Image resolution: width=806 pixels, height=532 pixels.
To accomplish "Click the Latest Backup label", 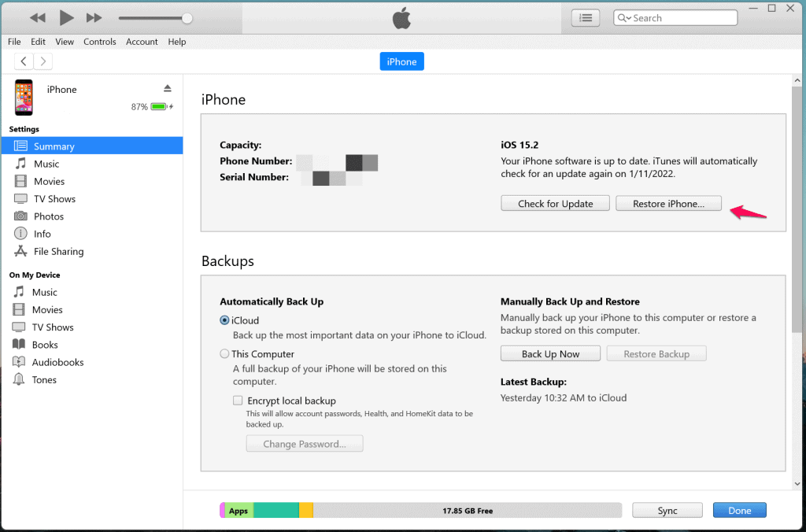I will pos(534,382).
